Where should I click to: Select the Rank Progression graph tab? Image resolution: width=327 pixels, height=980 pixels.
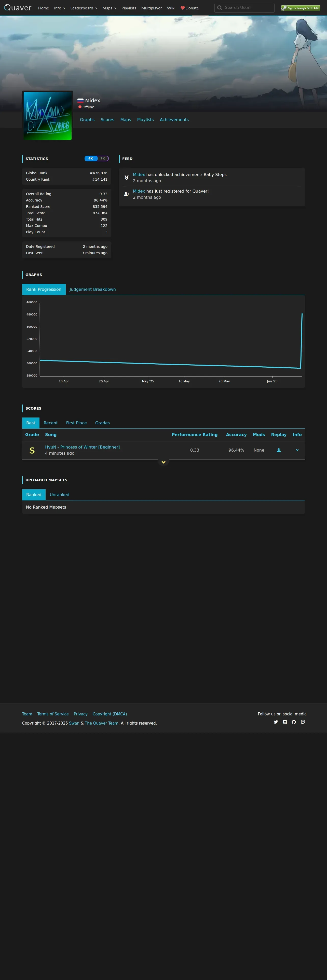(44, 290)
